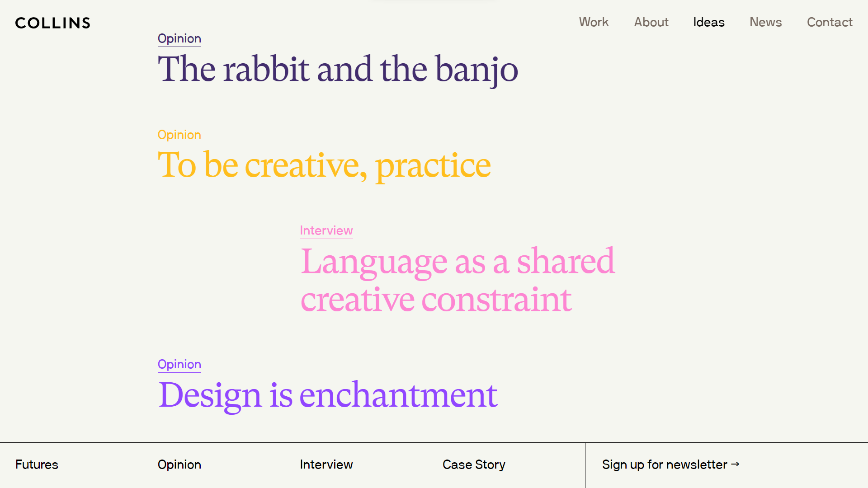The height and width of the screenshot is (488, 868).
Task: Filter by Opinion in bottom bar
Action: pos(179,465)
